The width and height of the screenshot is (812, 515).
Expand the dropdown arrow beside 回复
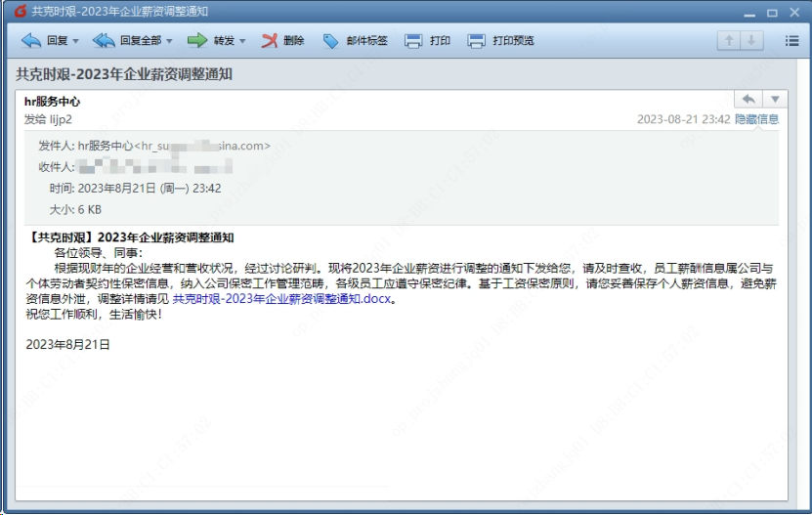click(x=75, y=42)
